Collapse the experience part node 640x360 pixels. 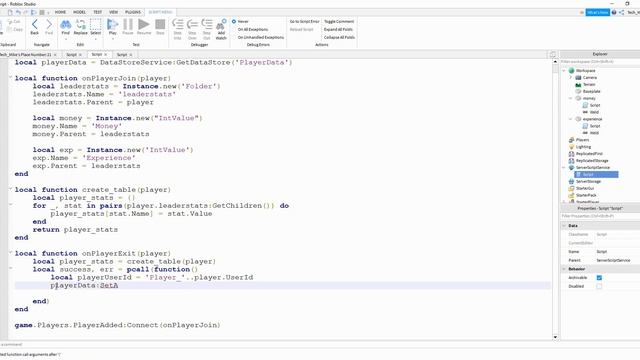click(571, 119)
